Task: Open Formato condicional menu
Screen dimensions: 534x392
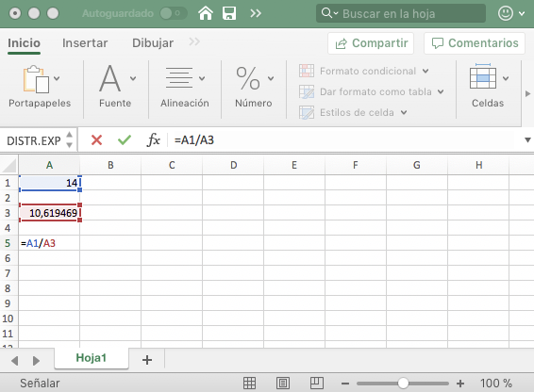Action: [x=364, y=71]
